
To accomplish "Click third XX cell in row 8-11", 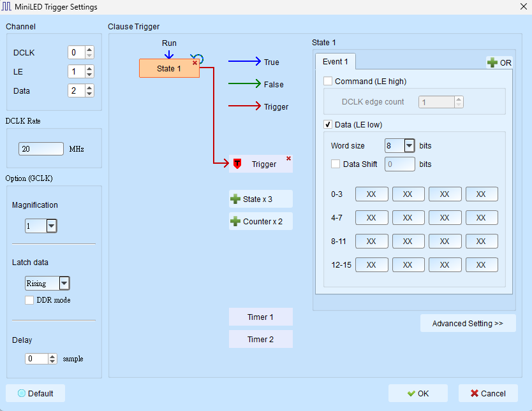I will [445, 242].
